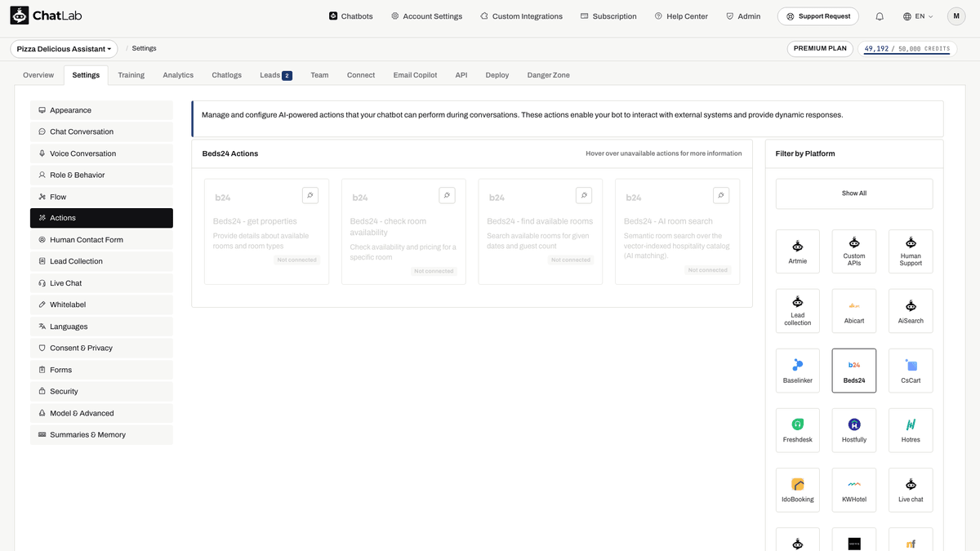980x551 pixels.
Task: Open the notifications bell
Action: (x=880, y=16)
